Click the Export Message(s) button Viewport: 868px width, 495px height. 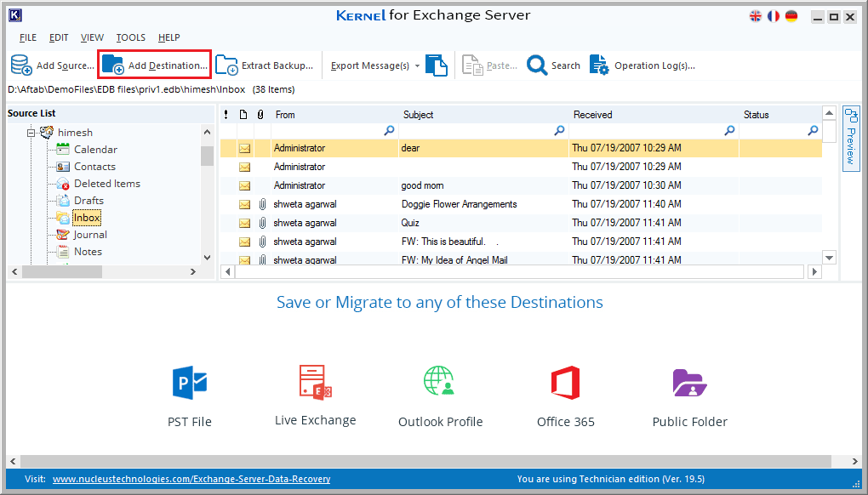370,65
